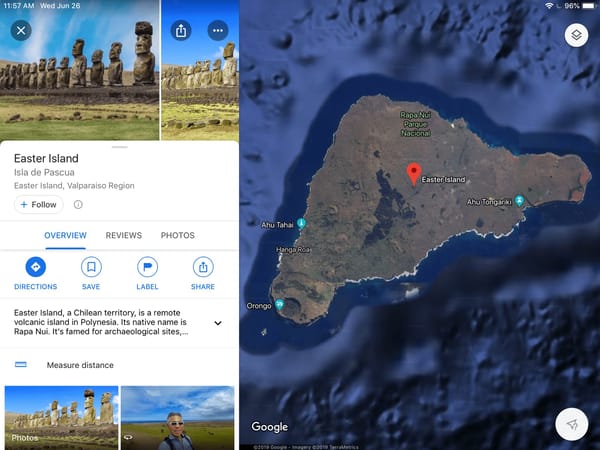Image resolution: width=600 pixels, height=450 pixels.
Task: Select the Ahu Tahai map marker
Action: 302,223
